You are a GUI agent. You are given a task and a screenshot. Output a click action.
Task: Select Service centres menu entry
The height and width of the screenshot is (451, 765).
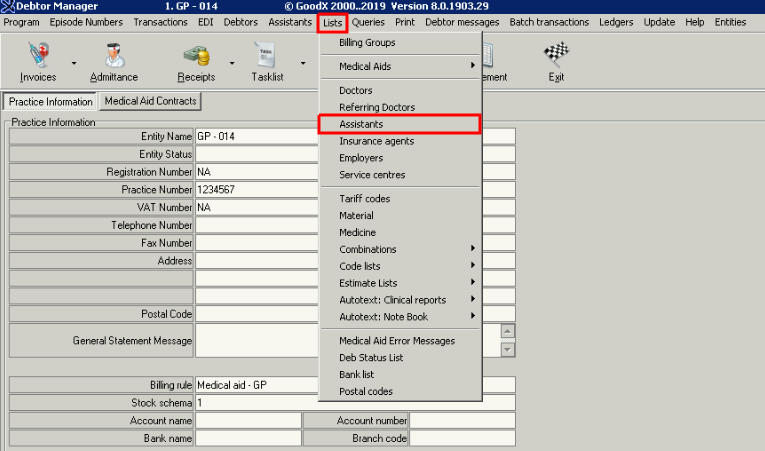tap(400, 175)
